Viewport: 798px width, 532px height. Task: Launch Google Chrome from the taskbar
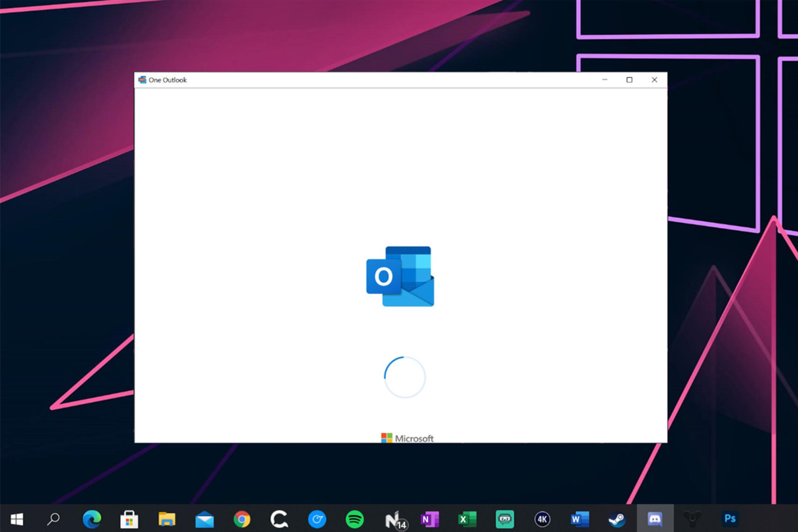(242, 519)
